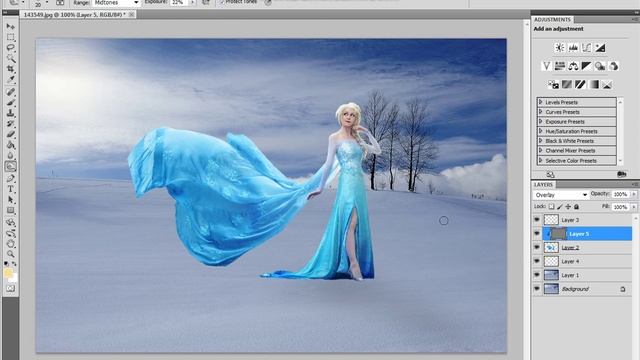The height and width of the screenshot is (360, 640).
Task: Hide Layer 5 visibility eye
Action: [x=537, y=234]
